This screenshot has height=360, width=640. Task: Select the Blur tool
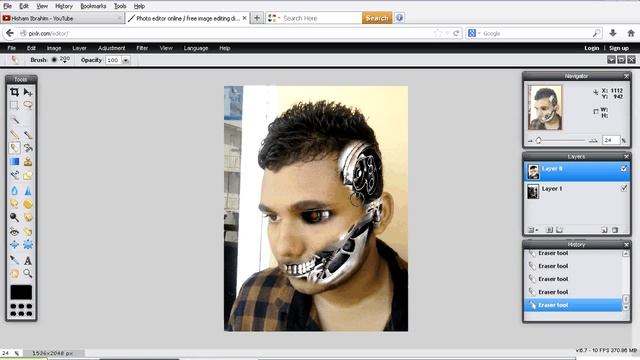point(14,190)
